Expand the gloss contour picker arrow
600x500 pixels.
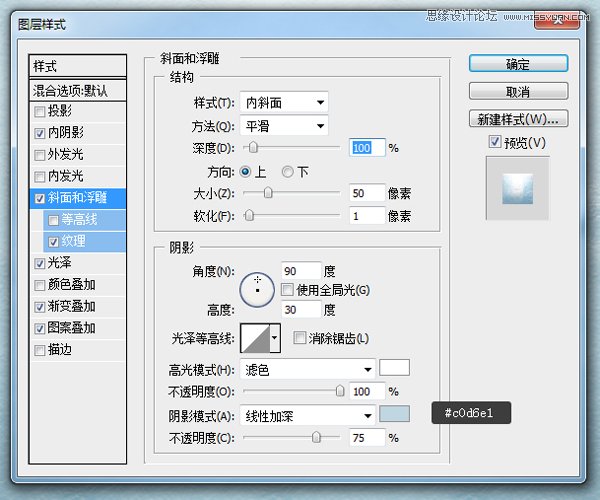275,338
